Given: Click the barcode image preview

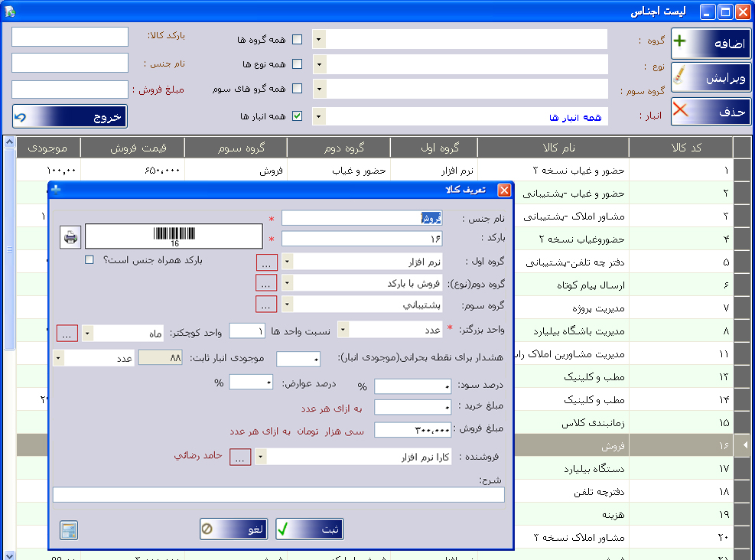Looking at the screenshot, I should pos(174,236).
